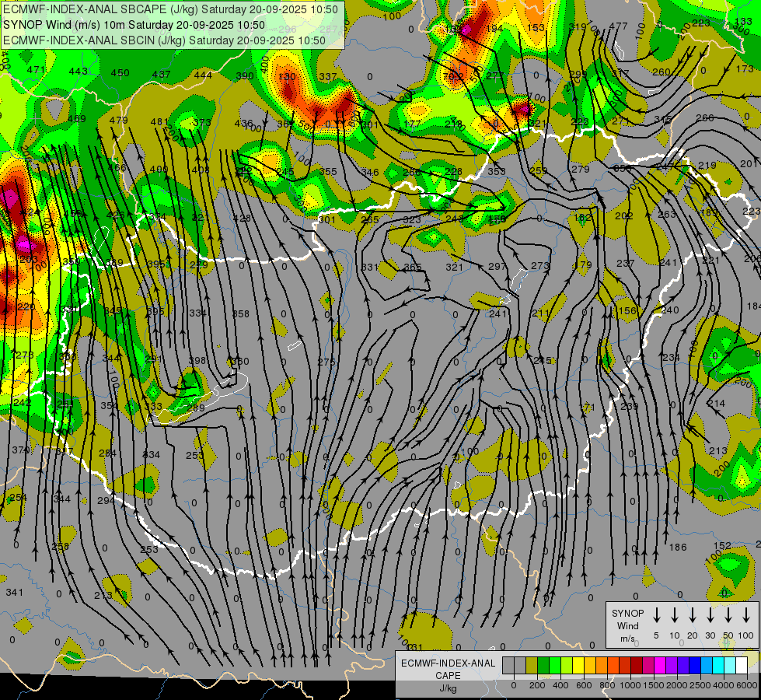
Task: Pick the white swatch at legend end
Action: point(741,666)
